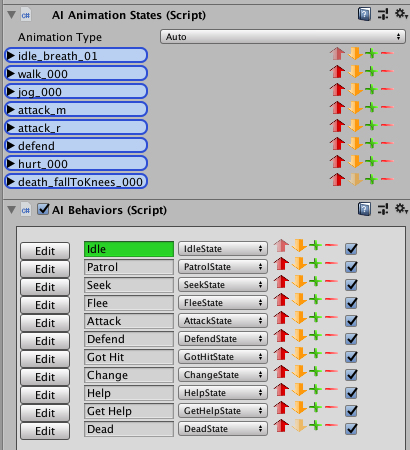
Task: Add a behavior after Seek
Action: click(x=315, y=282)
